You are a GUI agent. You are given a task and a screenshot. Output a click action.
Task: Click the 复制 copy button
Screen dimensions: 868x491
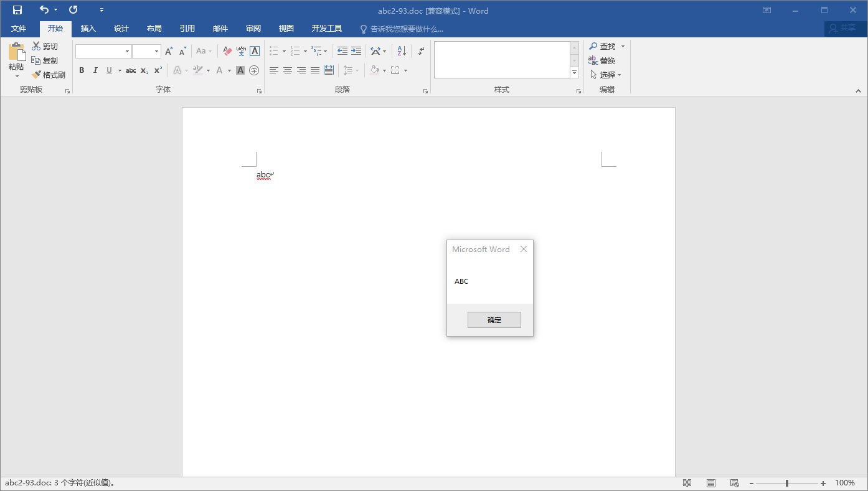point(45,61)
